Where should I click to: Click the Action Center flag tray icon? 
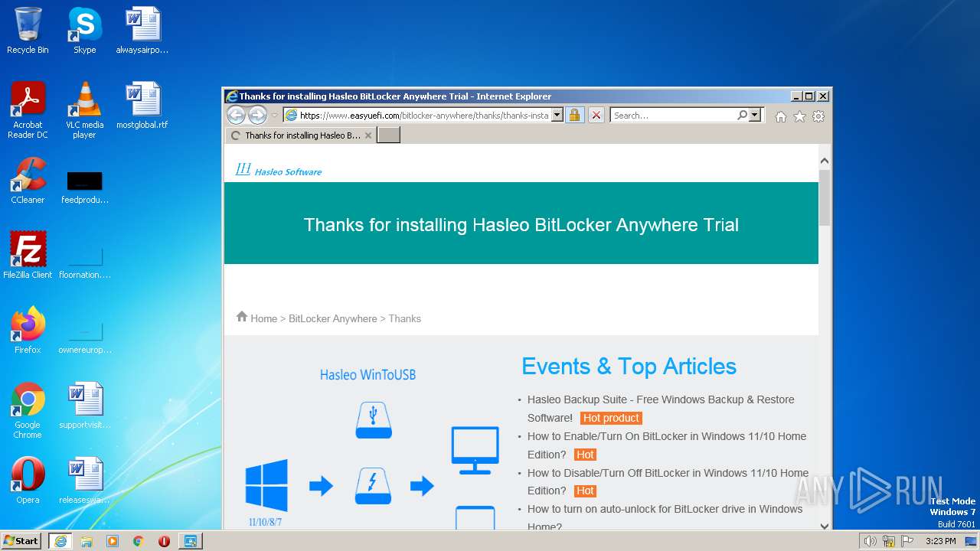[x=907, y=541]
